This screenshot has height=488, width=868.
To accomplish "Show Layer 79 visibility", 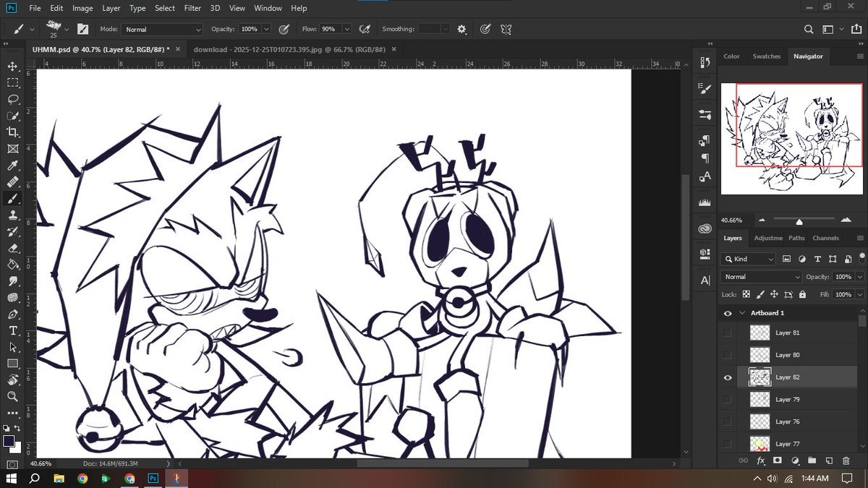I will click(x=728, y=399).
